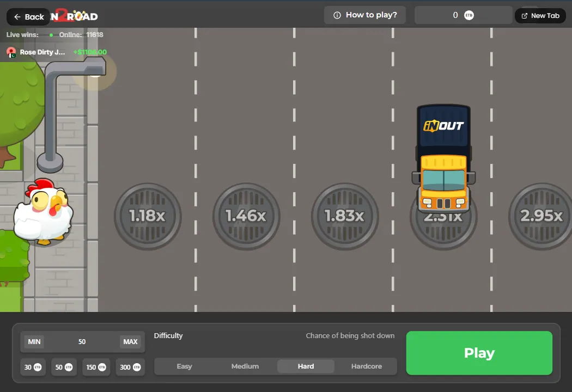Click the Live wins: label
572x392 pixels.
pos(22,35)
